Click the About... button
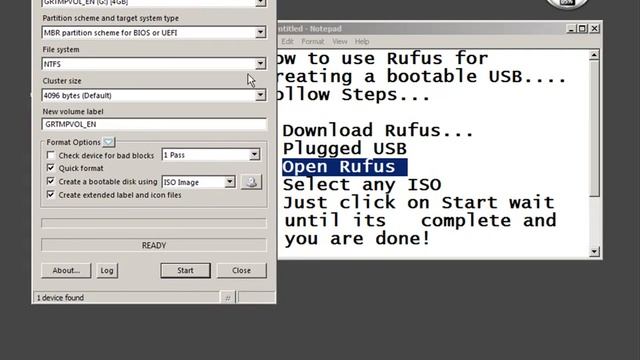640x360 pixels. pos(66,270)
